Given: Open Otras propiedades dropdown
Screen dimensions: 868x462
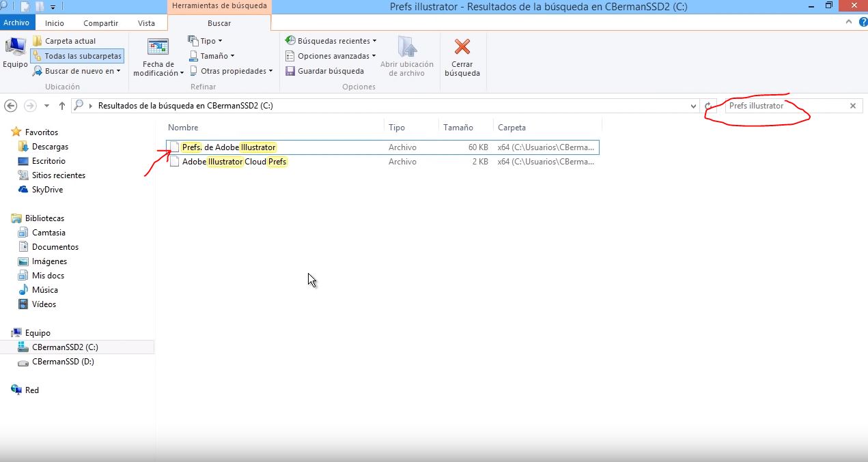Looking at the screenshot, I should point(230,71).
